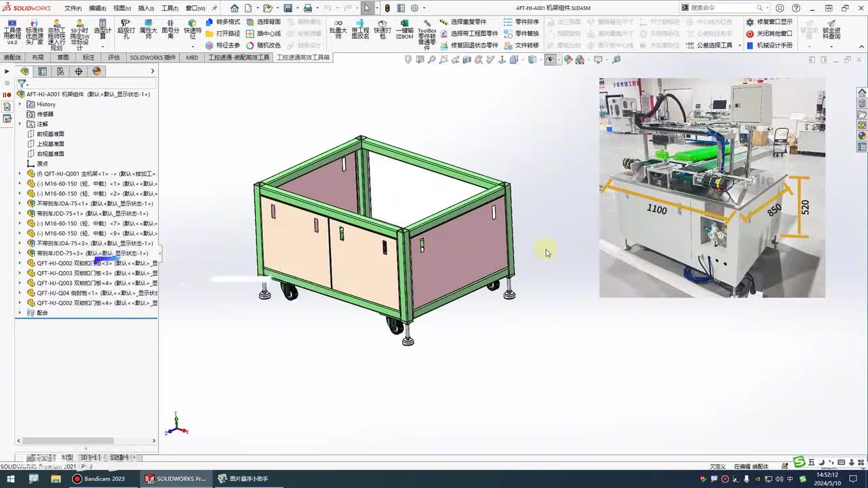The image size is (868, 488).
Task: Click the 一键输出BOM tool
Action: coord(405,30)
